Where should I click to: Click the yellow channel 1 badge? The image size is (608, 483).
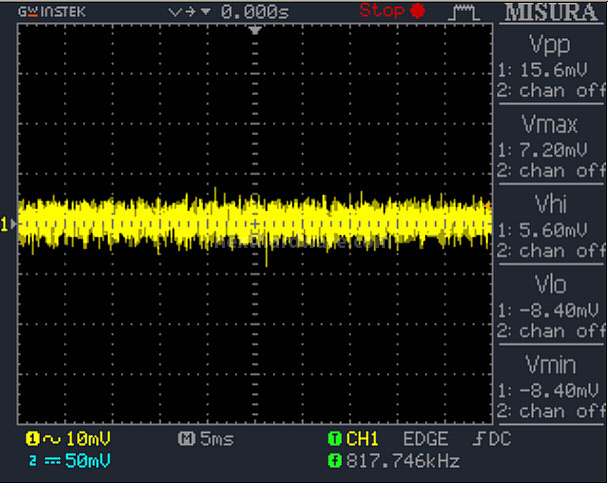pyautogui.click(x=33, y=439)
